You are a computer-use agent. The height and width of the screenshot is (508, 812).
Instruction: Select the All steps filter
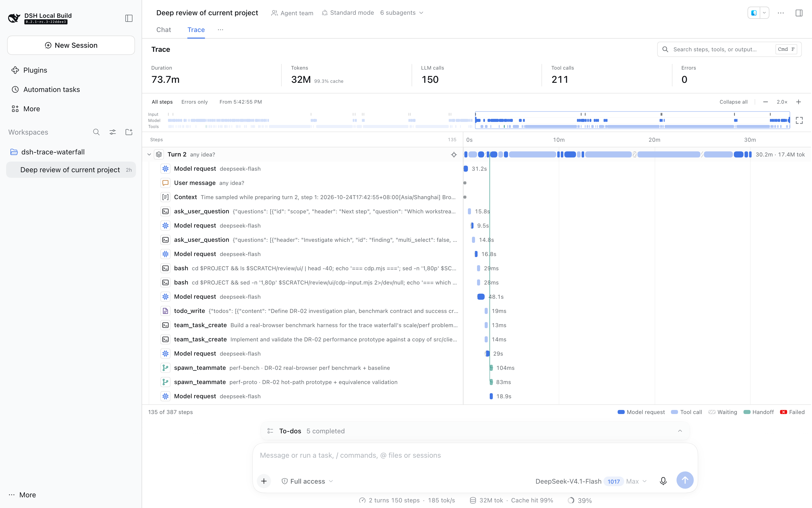[x=162, y=102]
